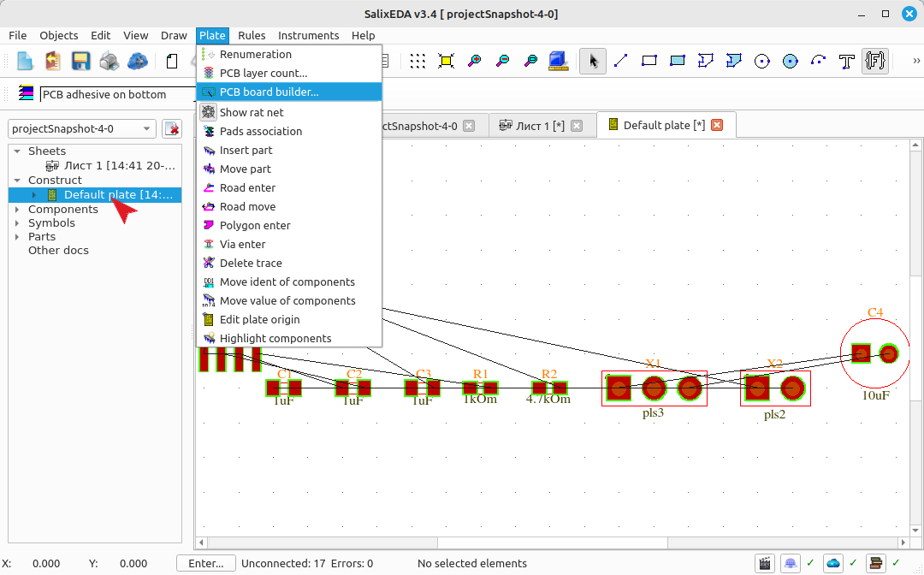Close the Default plate tab

(717, 125)
